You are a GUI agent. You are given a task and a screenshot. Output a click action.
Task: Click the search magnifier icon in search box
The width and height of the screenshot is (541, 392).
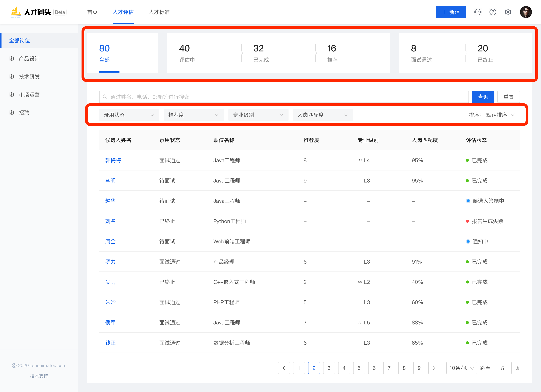point(105,97)
